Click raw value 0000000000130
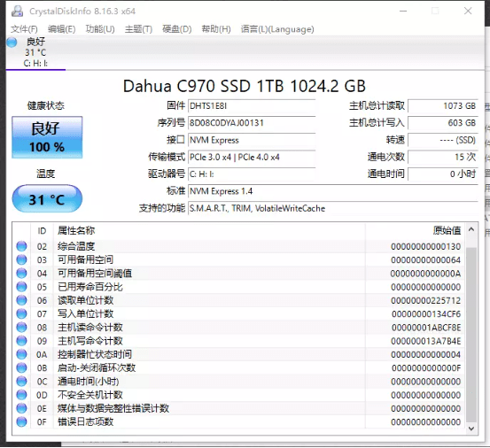The height and width of the screenshot is (448, 490). tap(425, 247)
